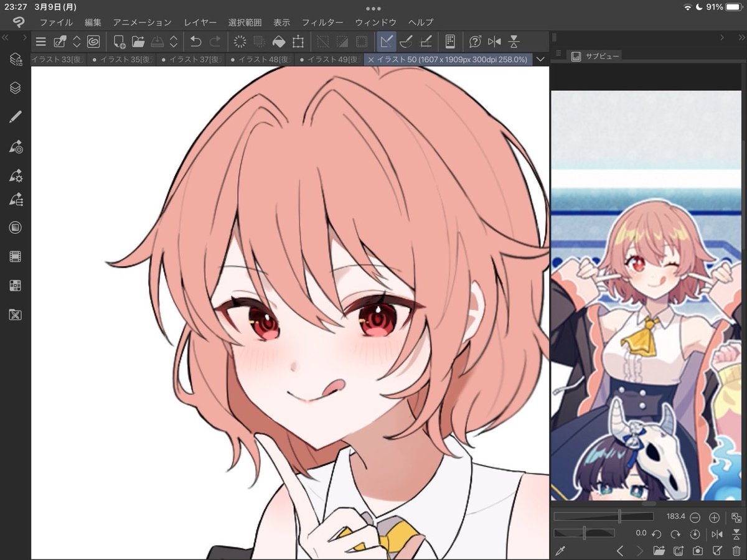This screenshot has width=747, height=560.
Task: Select the brush tool in the left sidebar
Action: pyautogui.click(x=15, y=116)
